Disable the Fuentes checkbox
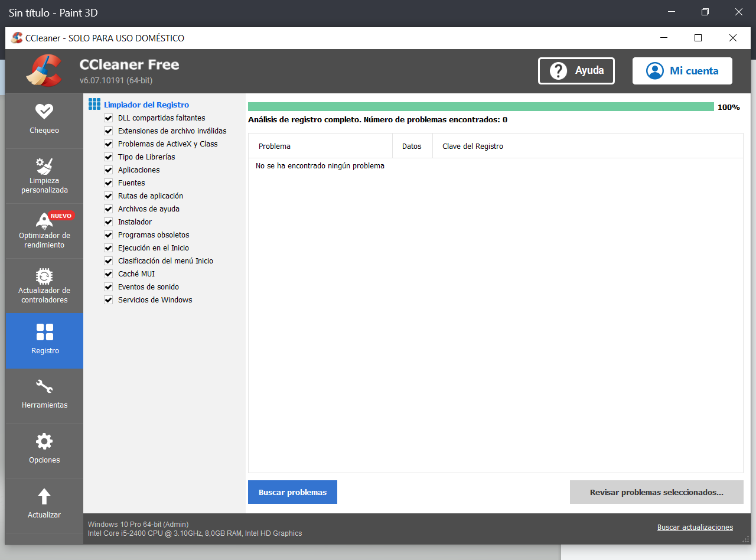Image resolution: width=756 pixels, height=560 pixels. [x=108, y=183]
